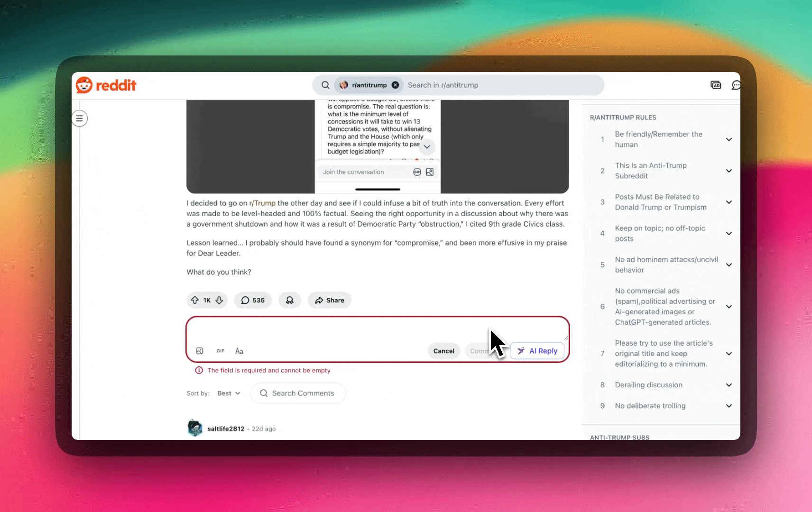
Task: Cancel the comment
Action: pyautogui.click(x=443, y=351)
